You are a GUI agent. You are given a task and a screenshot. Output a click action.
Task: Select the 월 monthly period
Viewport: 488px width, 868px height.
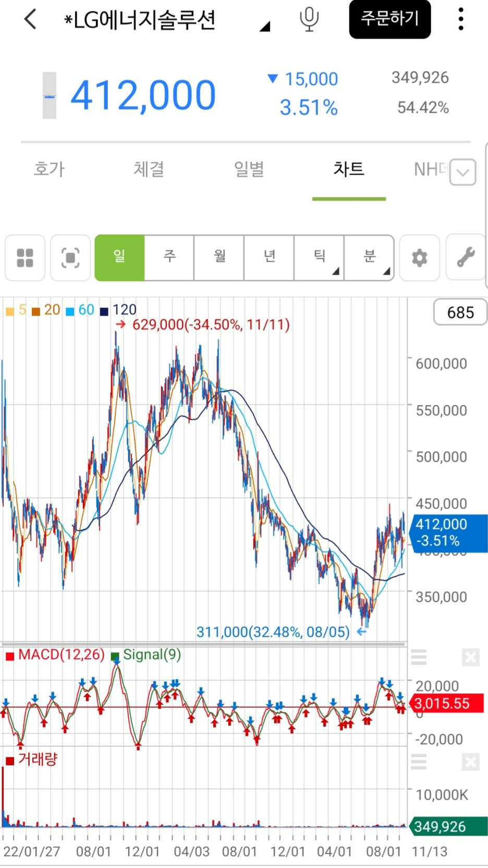click(x=219, y=258)
